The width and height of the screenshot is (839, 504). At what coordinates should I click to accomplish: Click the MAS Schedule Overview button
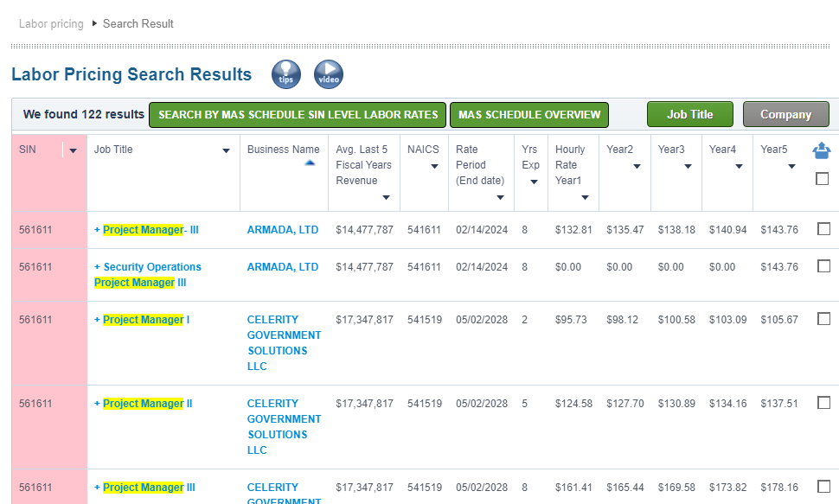(x=529, y=115)
